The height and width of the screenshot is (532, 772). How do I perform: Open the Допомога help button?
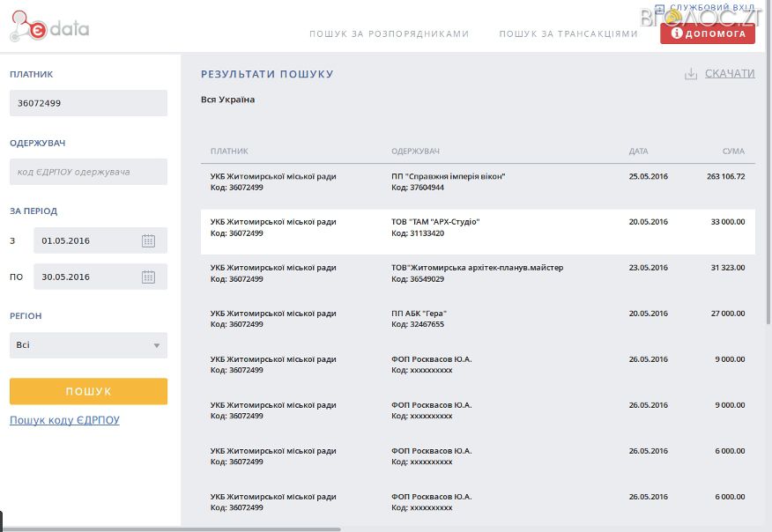click(x=708, y=33)
